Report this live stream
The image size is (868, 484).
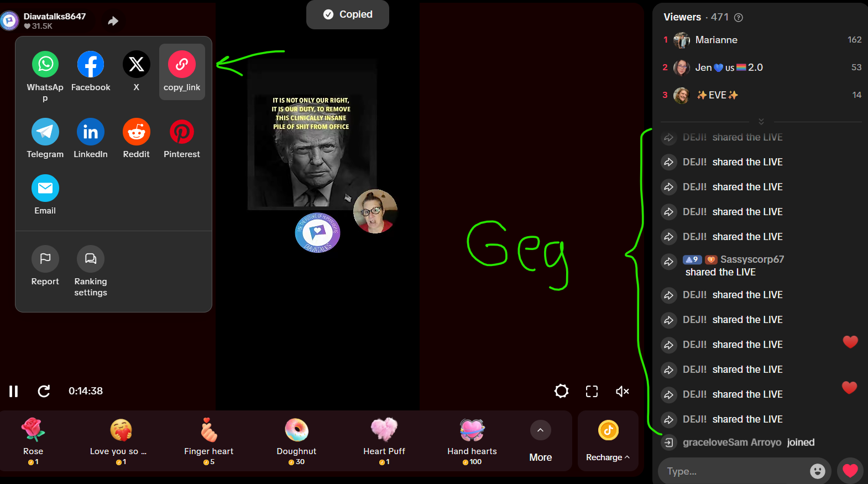pyautogui.click(x=45, y=259)
